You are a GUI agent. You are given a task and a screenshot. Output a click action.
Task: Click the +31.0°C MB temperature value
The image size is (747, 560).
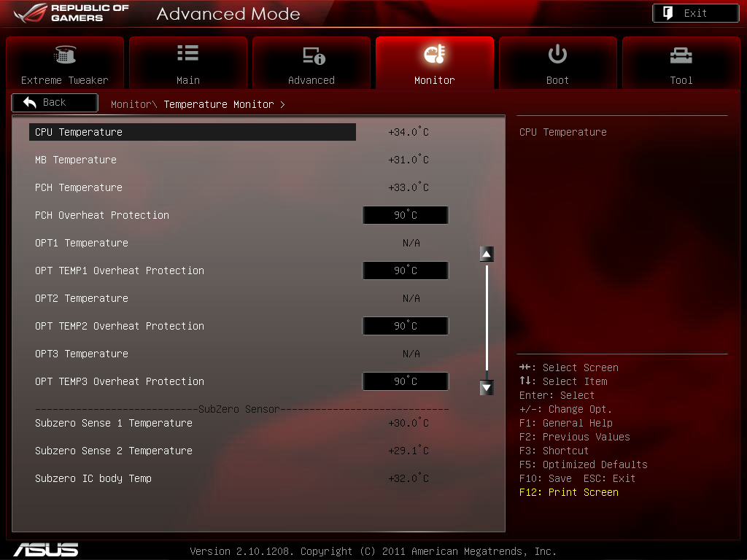coord(409,160)
